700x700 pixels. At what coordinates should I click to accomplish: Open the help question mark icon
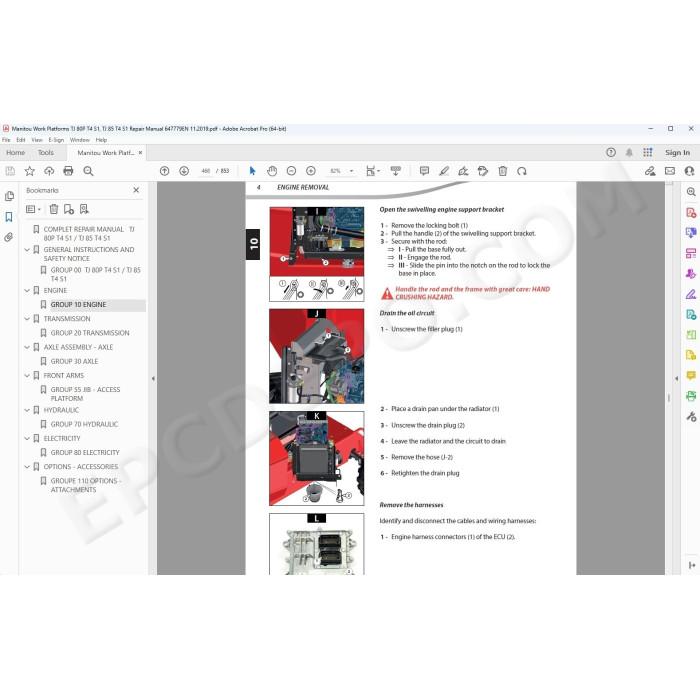(611, 153)
